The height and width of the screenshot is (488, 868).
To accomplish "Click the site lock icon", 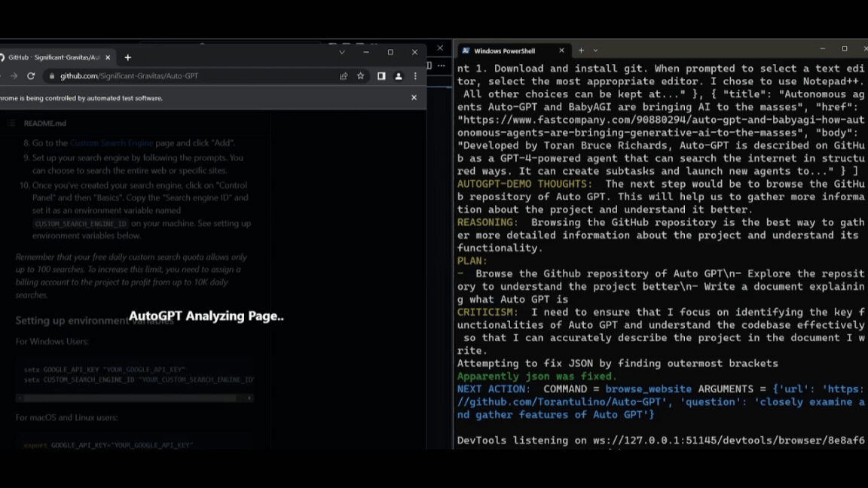I will pyautogui.click(x=52, y=76).
